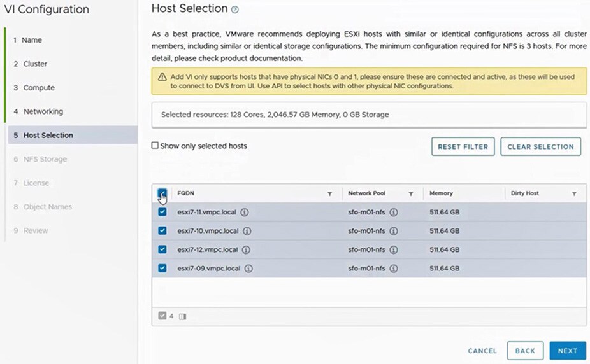Open info icon for esxi7-10.vmpc.local

pyautogui.click(x=247, y=231)
